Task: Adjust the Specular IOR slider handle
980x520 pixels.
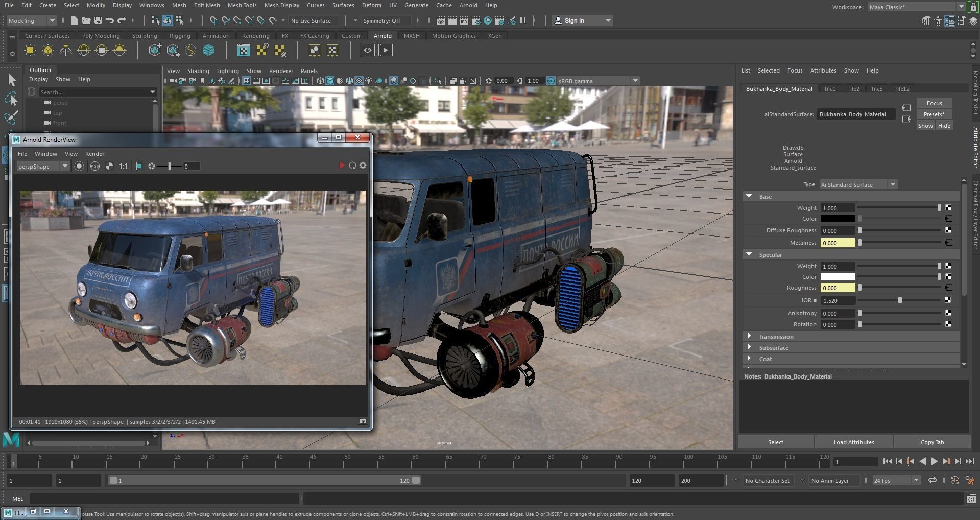Action: tap(900, 300)
